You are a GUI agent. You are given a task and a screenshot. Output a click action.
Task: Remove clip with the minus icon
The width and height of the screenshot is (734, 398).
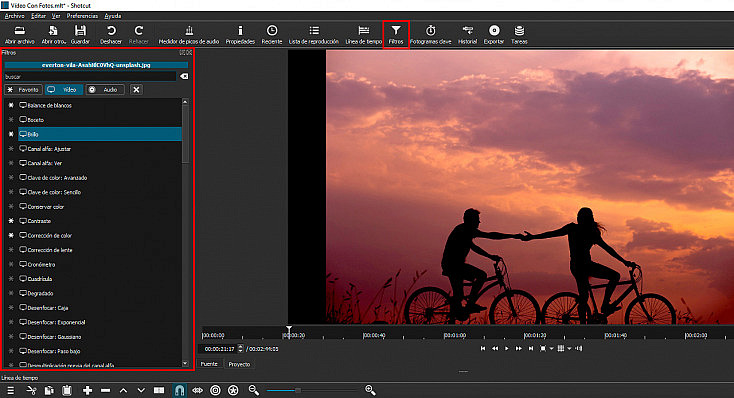pos(105,390)
